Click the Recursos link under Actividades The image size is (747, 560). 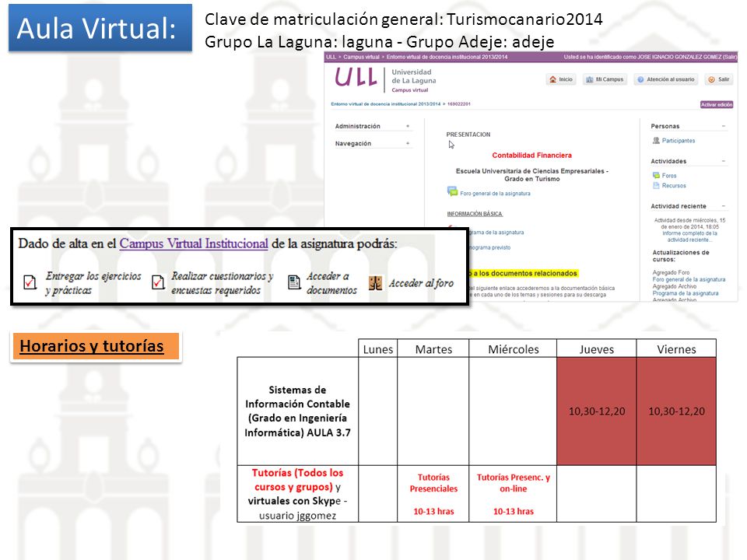674,185
